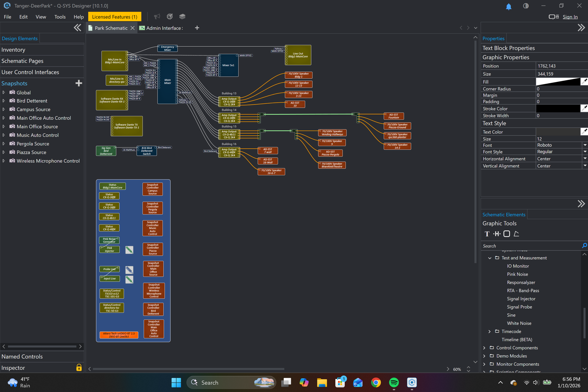Select the Text tool in Graphic Tools
588x392 pixels.
click(487, 234)
